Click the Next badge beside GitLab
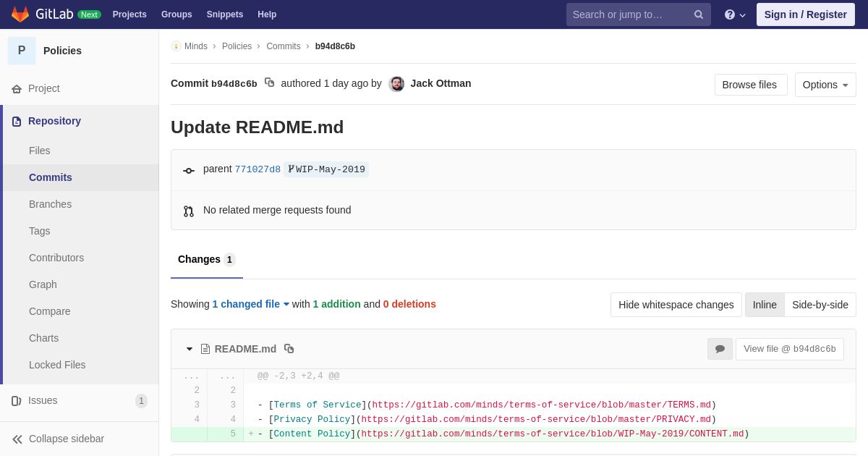868x456 pixels. [89, 14]
